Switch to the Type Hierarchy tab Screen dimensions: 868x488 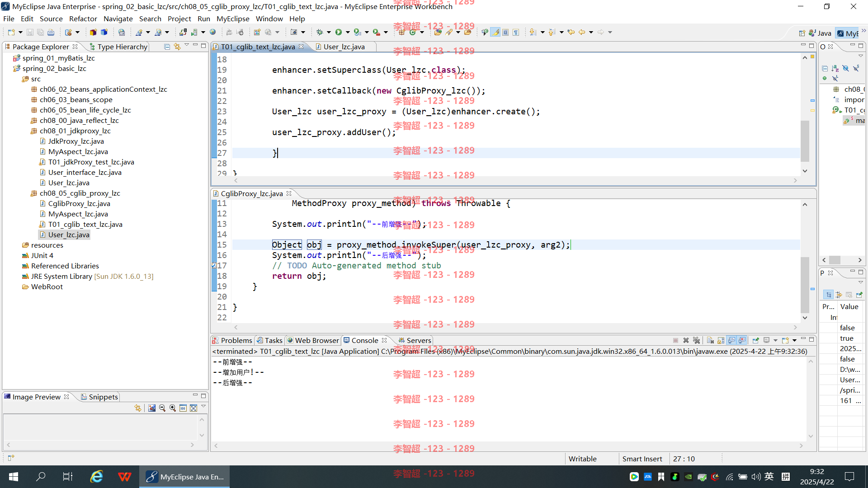118,47
